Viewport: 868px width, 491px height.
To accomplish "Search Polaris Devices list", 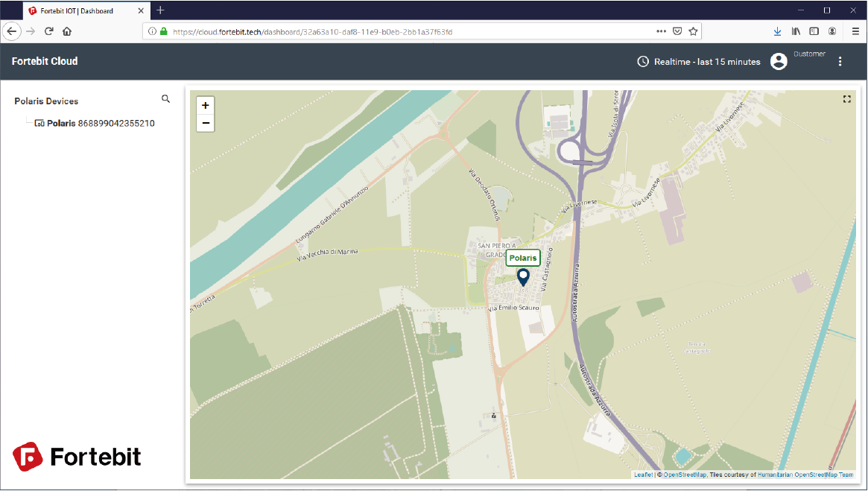I will click(165, 99).
